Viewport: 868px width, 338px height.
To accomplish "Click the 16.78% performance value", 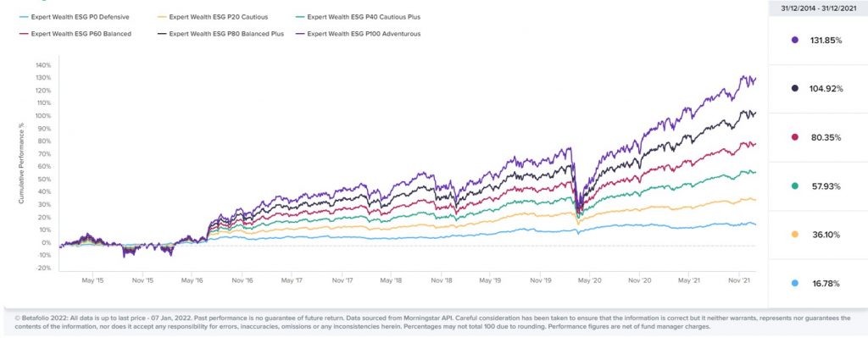I will pyautogui.click(x=826, y=283).
